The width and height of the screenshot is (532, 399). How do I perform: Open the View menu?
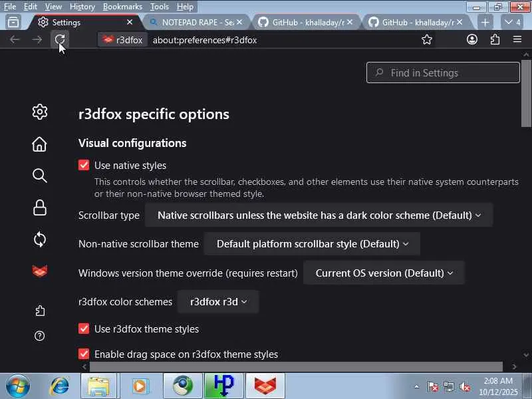pos(53,7)
